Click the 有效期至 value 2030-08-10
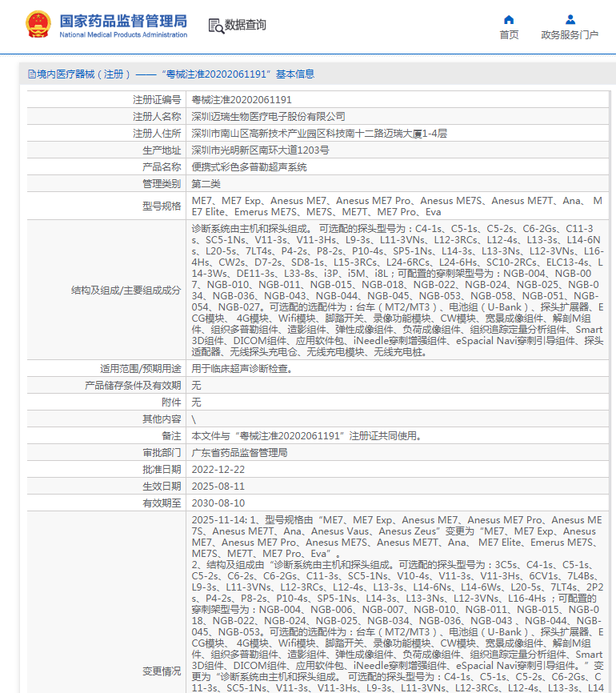 tap(218, 503)
